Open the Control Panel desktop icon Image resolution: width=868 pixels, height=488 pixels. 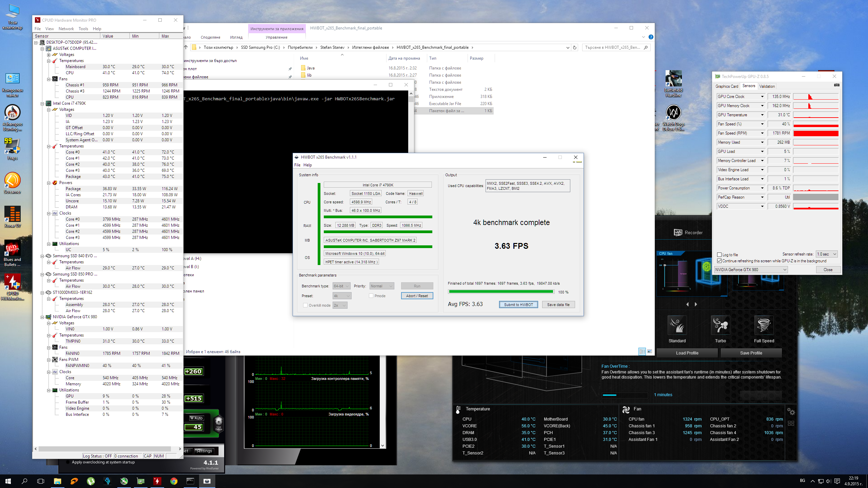pyautogui.click(x=13, y=85)
